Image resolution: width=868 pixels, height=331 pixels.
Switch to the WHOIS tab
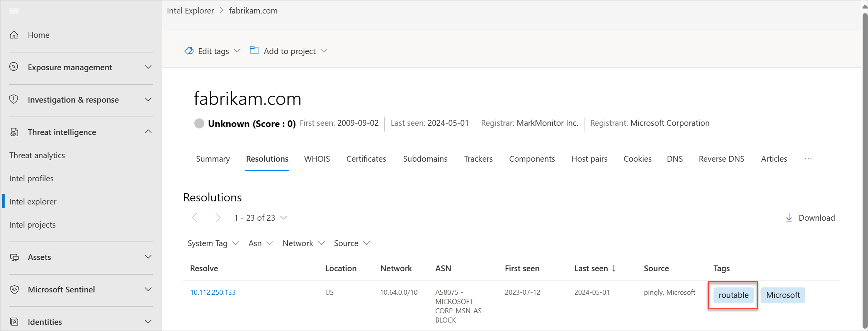[x=317, y=159]
